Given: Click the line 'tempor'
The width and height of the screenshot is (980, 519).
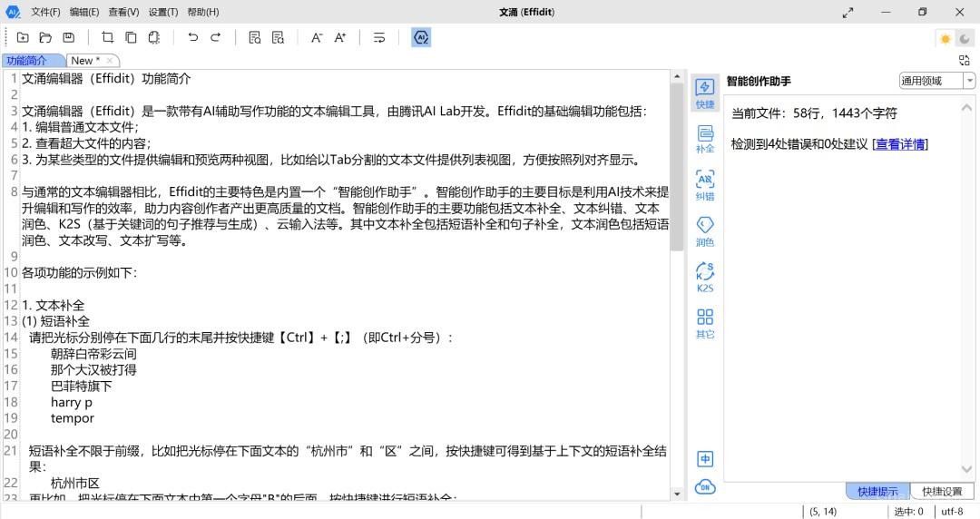Looking at the screenshot, I should tap(73, 418).
